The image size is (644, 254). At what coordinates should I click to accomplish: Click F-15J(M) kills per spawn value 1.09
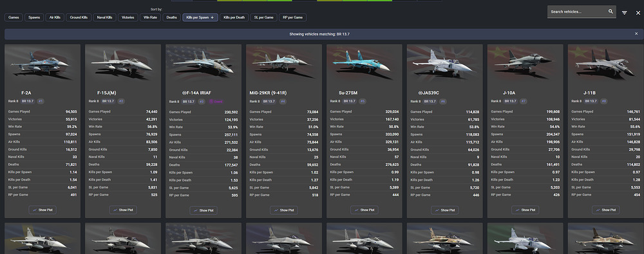point(154,172)
